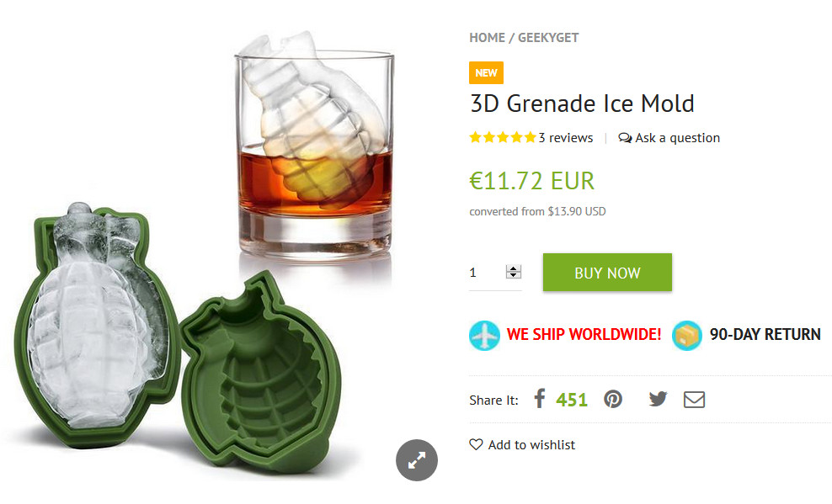Open the 3 reviews link

[x=566, y=138]
